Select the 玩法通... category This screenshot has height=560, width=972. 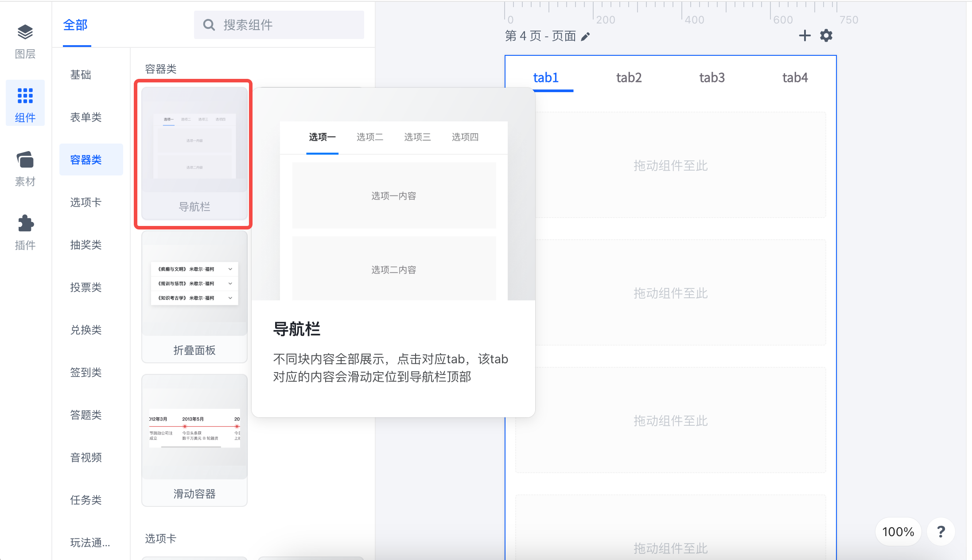pos(90,542)
